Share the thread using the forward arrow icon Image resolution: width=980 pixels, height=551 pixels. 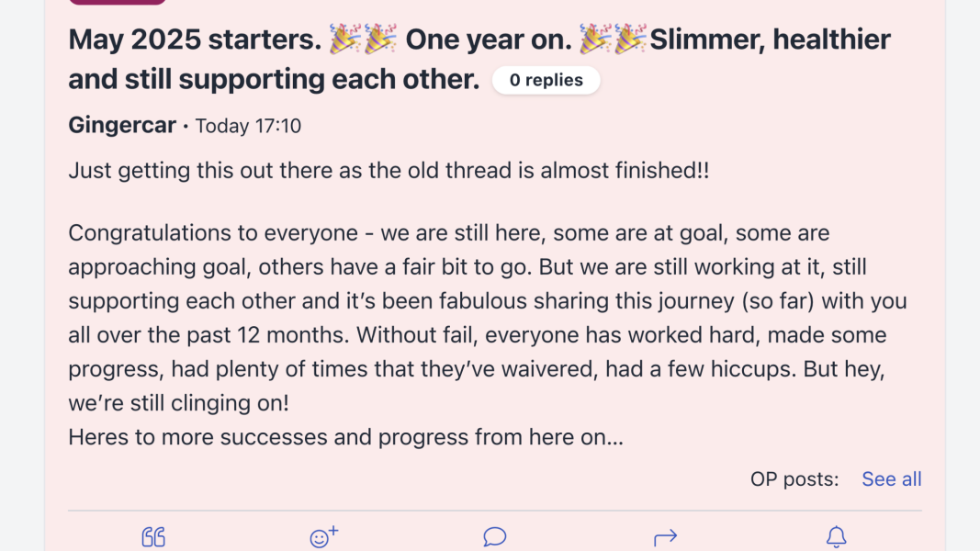[665, 535]
